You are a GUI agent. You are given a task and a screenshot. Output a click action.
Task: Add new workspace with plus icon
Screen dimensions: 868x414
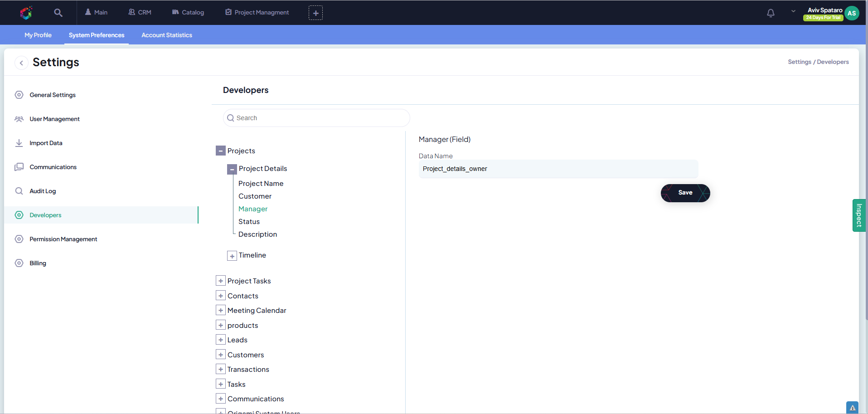[x=315, y=13]
